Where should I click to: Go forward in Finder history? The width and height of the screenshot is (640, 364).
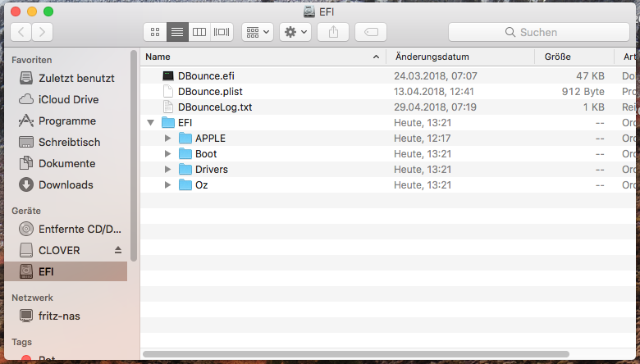tap(42, 32)
